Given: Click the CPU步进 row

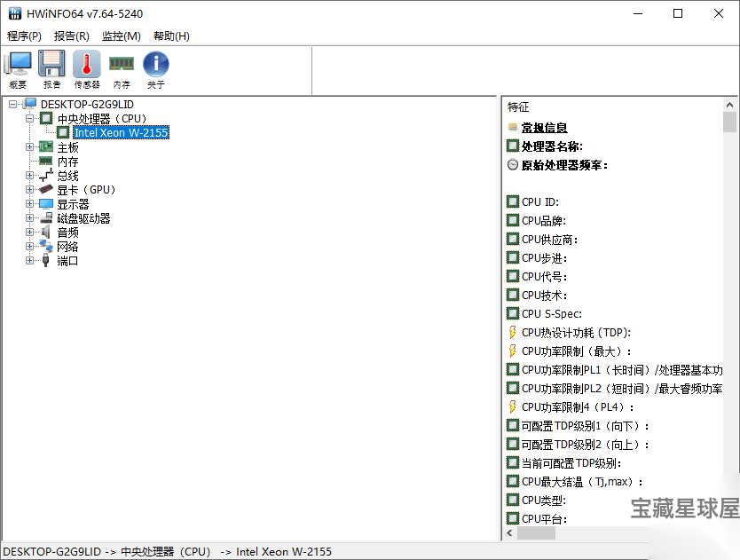Looking at the screenshot, I should tap(537, 257).
